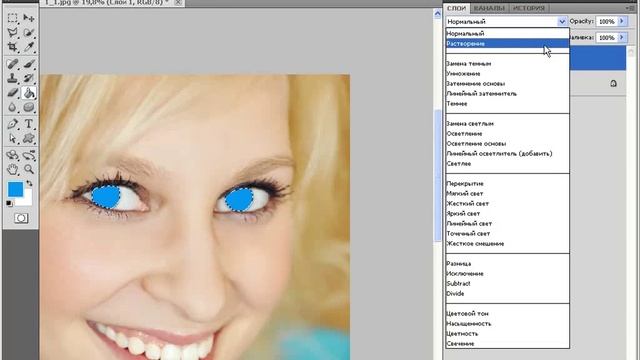Swap foreground and background colors

point(29,184)
